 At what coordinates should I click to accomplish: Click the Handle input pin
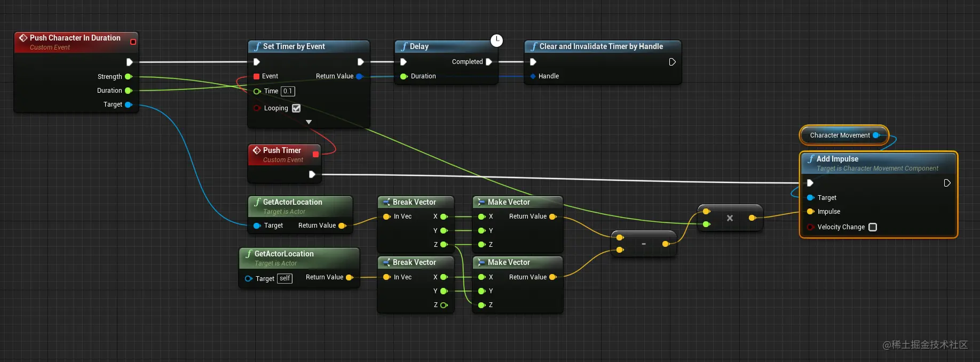coord(533,76)
